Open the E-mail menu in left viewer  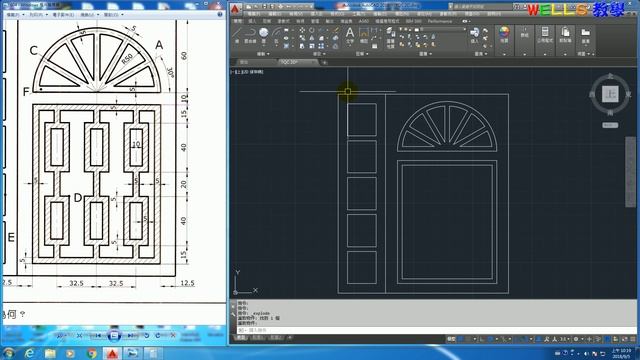pyautogui.click(x=64, y=15)
